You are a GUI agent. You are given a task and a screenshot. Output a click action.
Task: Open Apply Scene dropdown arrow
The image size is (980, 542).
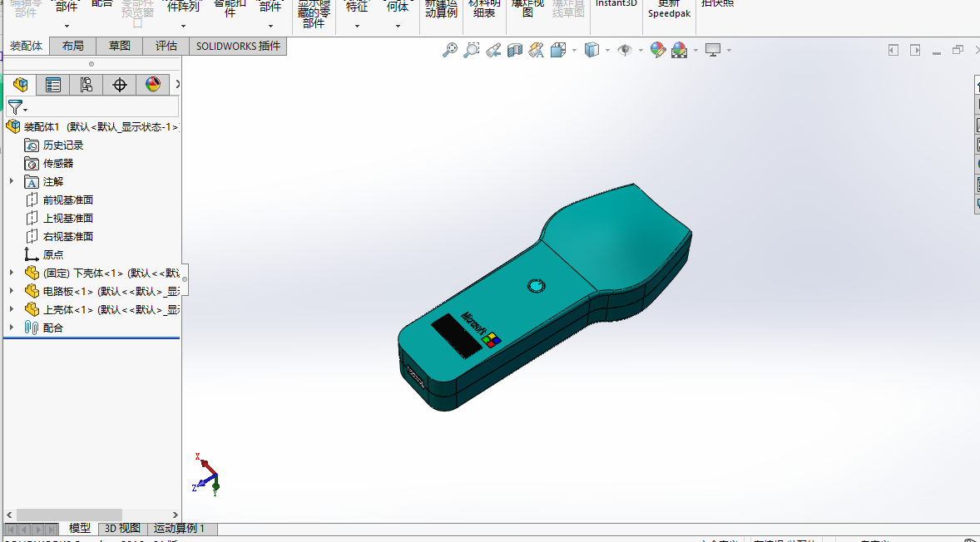(x=695, y=51)
